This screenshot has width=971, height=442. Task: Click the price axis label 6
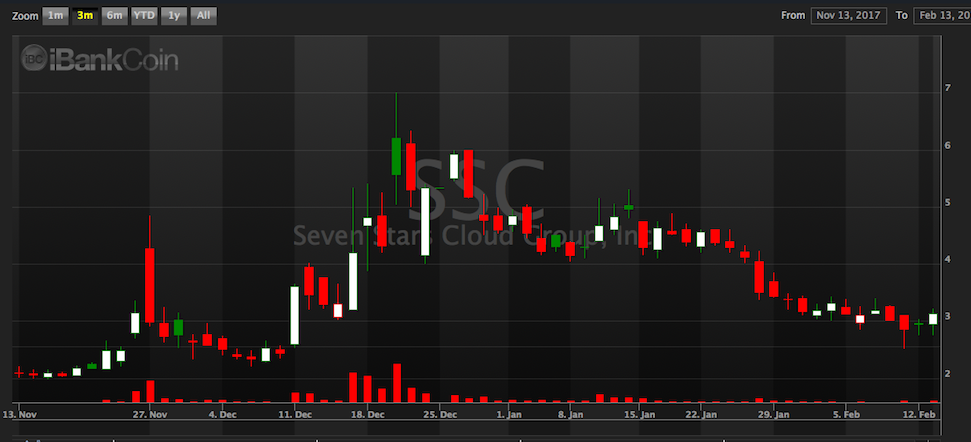(947, 145)
